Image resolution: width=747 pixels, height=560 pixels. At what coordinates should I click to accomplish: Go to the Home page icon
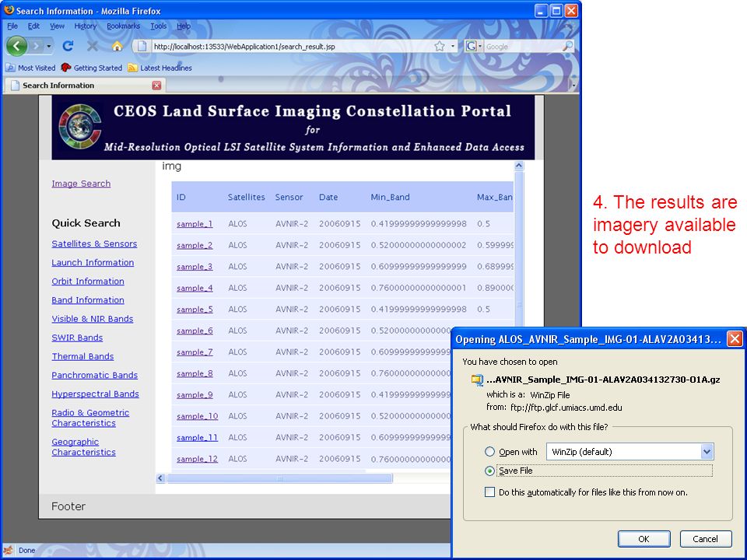click(x=117, y=46)
